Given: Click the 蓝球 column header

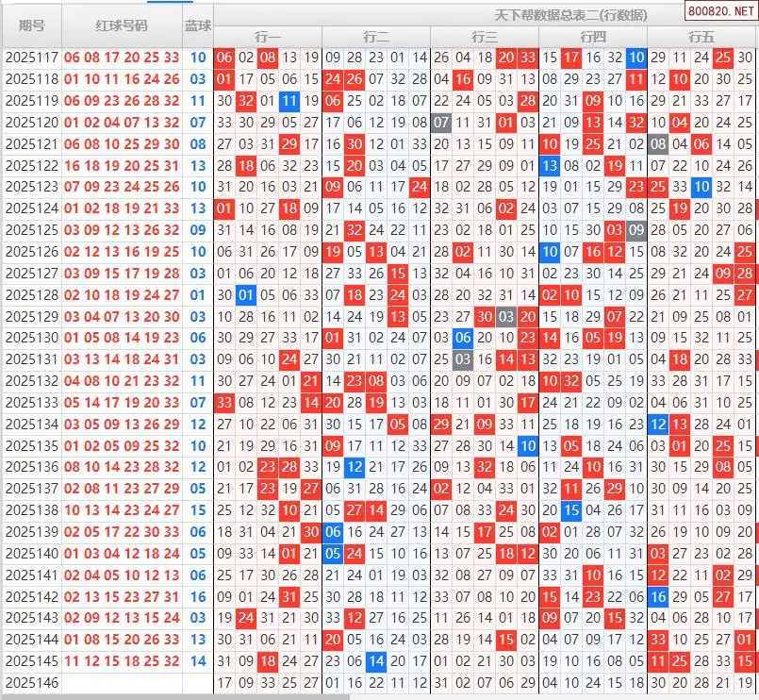Looking at the screenshot, I should coord(198,25).
